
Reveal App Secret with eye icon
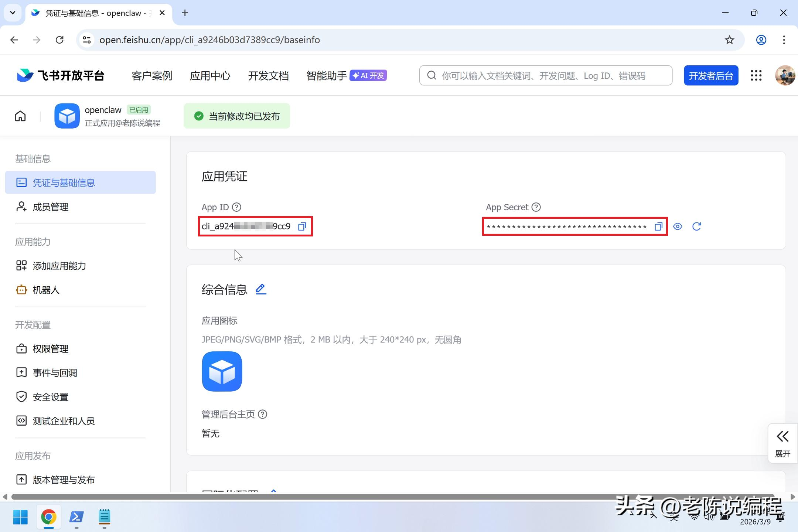[x=678, y=226]
